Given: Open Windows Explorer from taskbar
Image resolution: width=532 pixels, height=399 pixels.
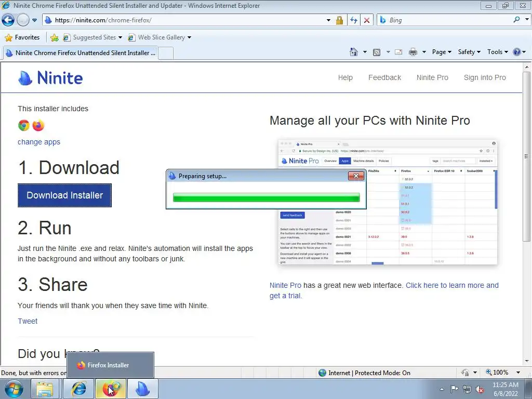Looking at the screenshot, I should coord(45,389).
